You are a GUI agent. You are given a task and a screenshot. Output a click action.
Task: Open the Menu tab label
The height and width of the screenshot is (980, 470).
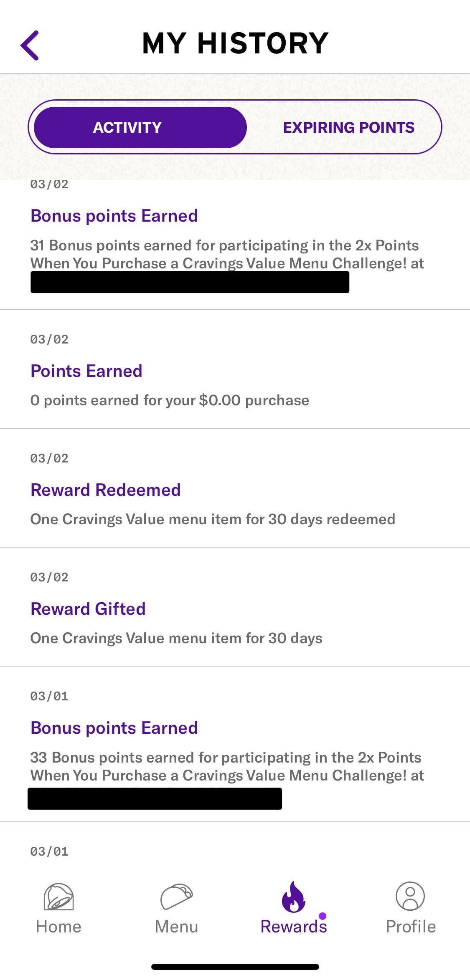click(x=176, y=927)
